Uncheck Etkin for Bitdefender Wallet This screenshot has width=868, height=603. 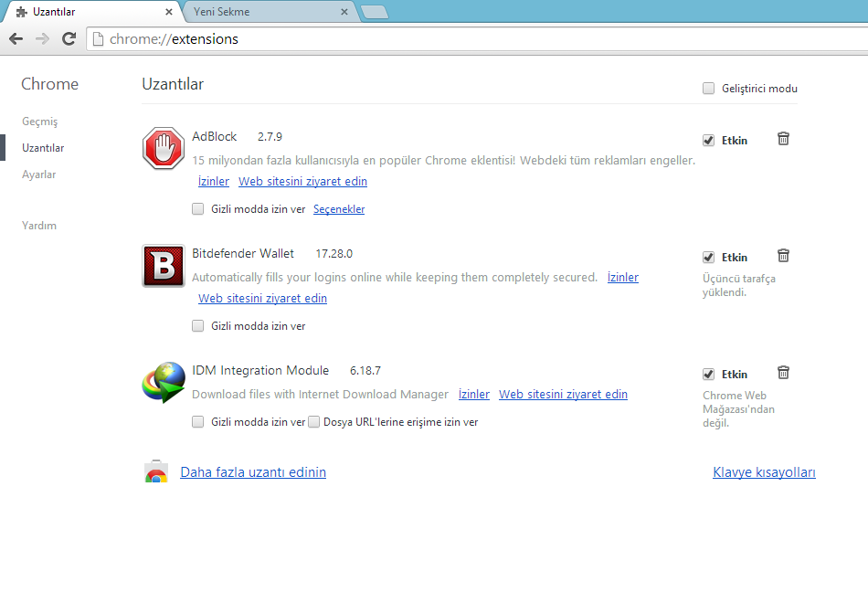(709, 257)
